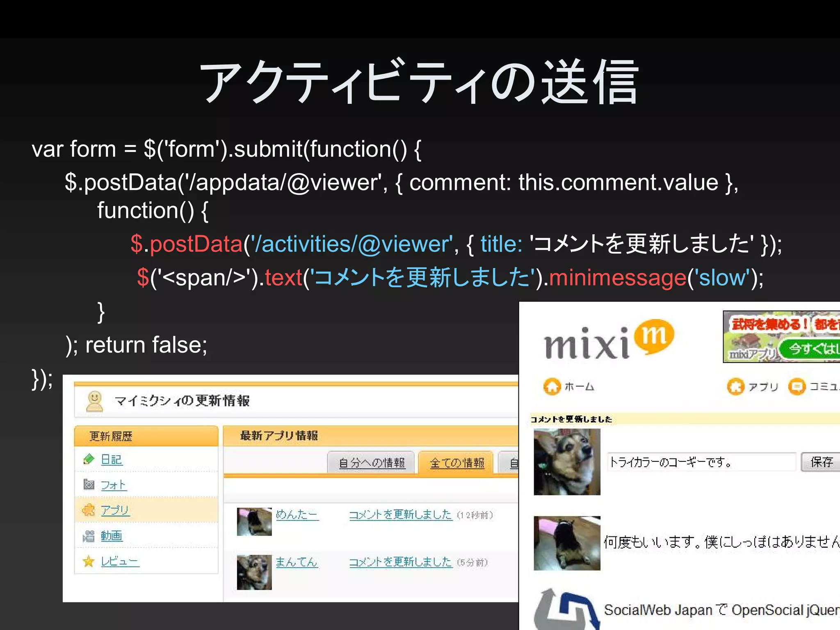
Task: Click the アプリ navigation label on mixi
Action: coord(763,387)
